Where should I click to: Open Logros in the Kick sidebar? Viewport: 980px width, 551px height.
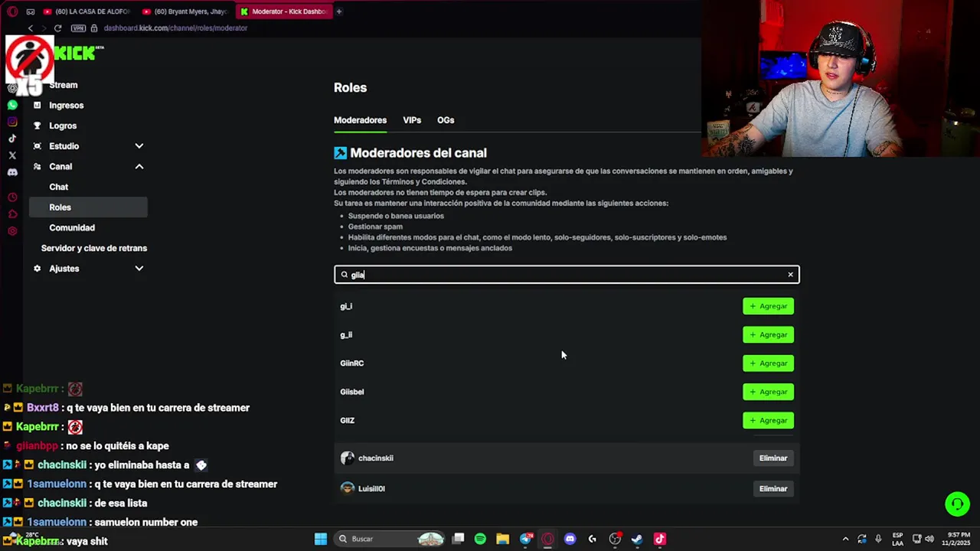pos(63,126)
